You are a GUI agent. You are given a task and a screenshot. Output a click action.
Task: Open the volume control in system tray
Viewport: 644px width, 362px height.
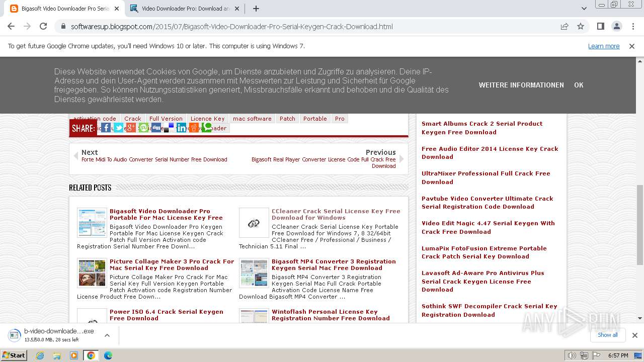click(x=572, y=355)
